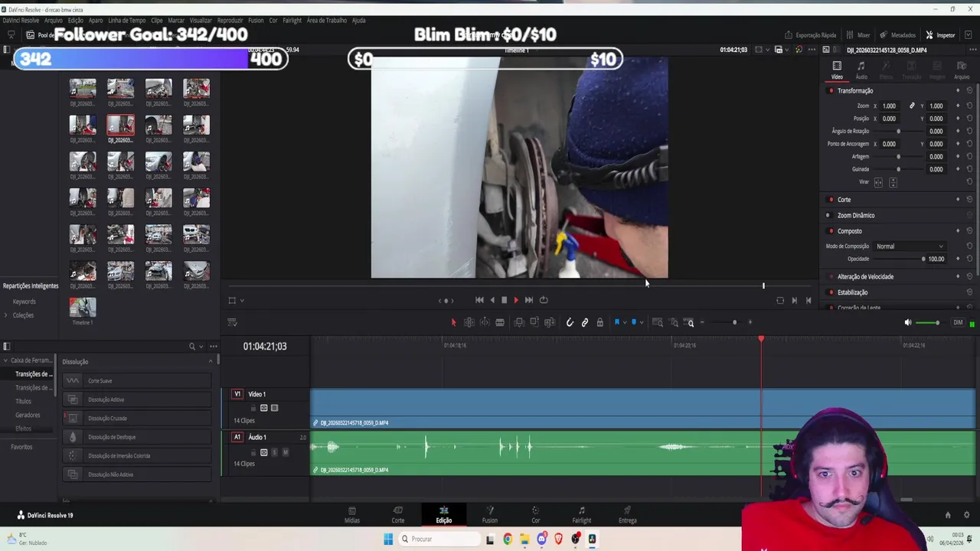The width and height of the screenshot is (980, 551).
Task: Open the Timeline View Options icon
Action: [233, 323]
